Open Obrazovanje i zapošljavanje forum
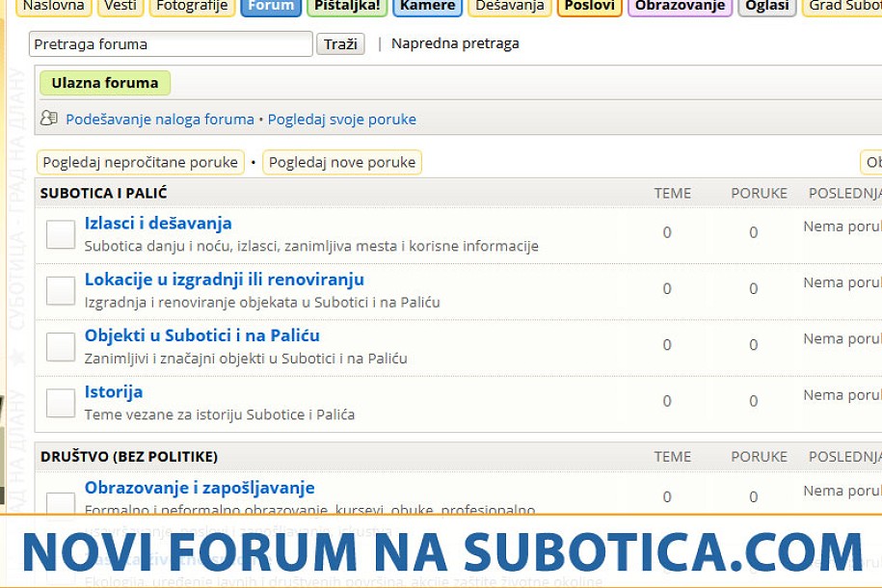 click(x=200, y=488)
